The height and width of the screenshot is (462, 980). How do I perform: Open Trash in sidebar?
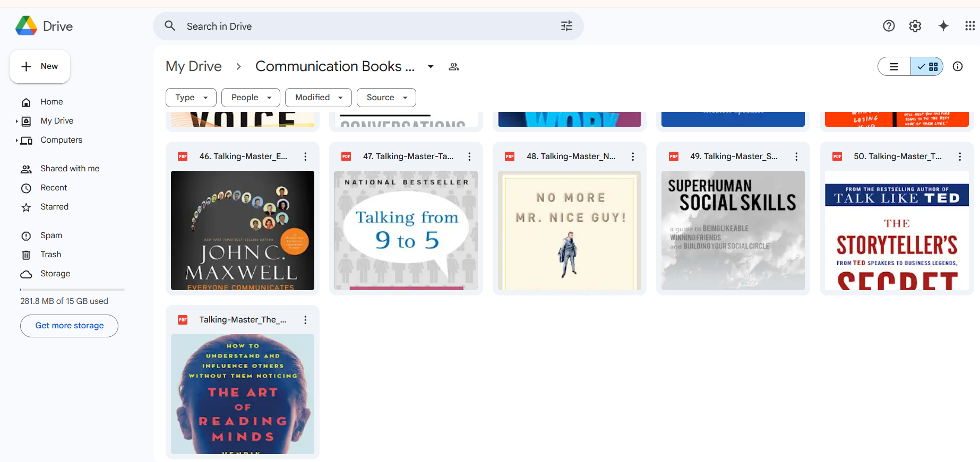pos(50,255)
